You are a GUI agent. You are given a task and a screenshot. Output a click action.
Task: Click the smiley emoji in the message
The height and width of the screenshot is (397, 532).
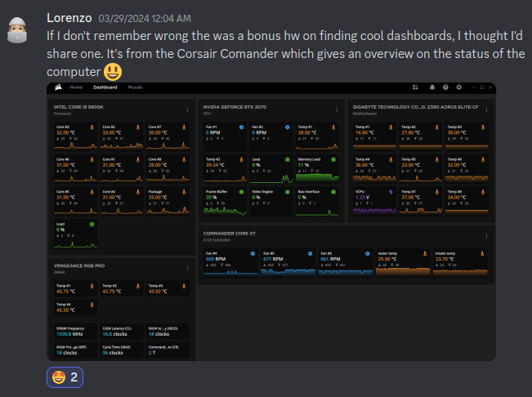(113, 72)
